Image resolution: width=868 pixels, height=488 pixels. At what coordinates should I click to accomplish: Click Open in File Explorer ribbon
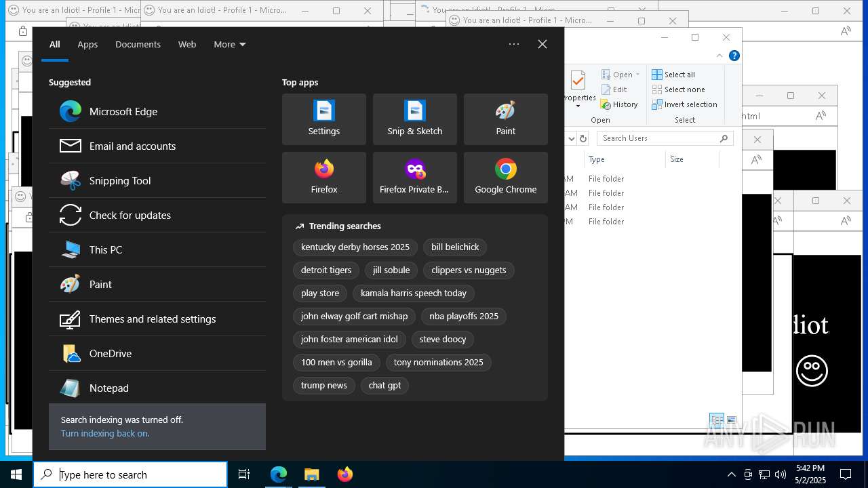coord(620,75)
